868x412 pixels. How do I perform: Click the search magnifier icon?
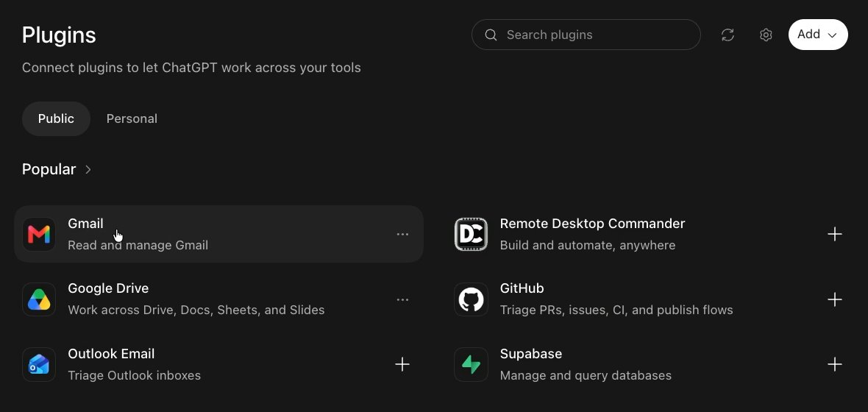[491, 35]
